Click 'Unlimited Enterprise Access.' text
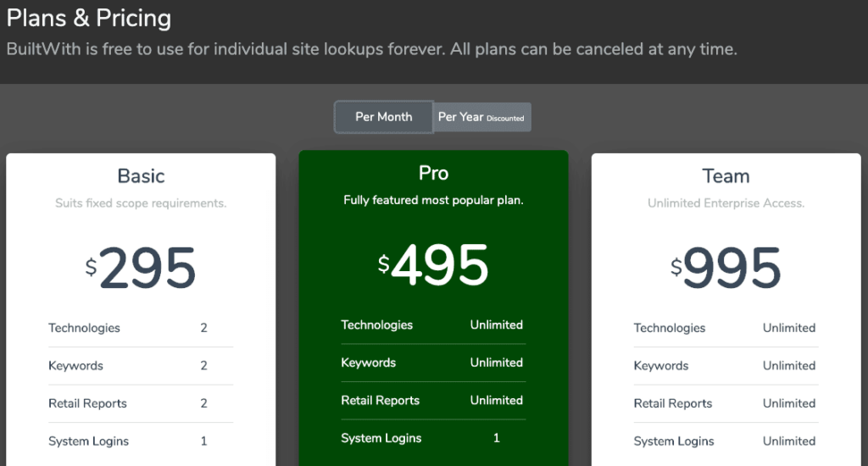This screenshot has height=466, width=868. (726, 203)
